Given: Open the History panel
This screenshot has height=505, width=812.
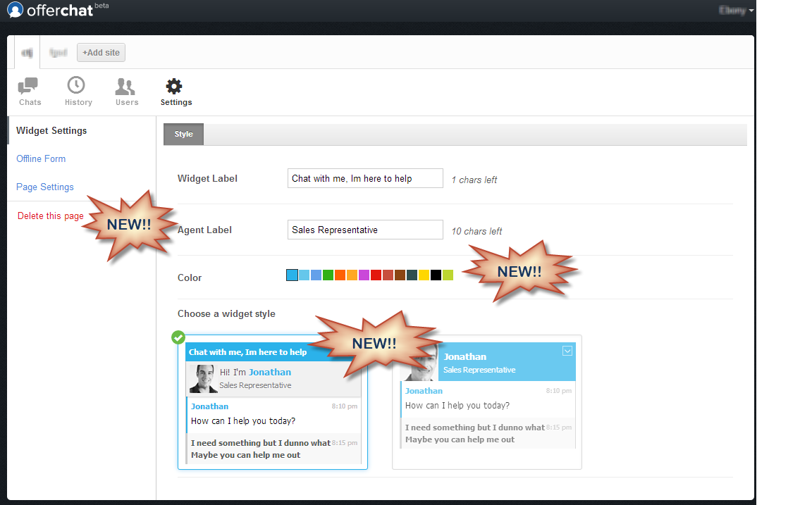Looking at the screenshot, I should [78, 92].
